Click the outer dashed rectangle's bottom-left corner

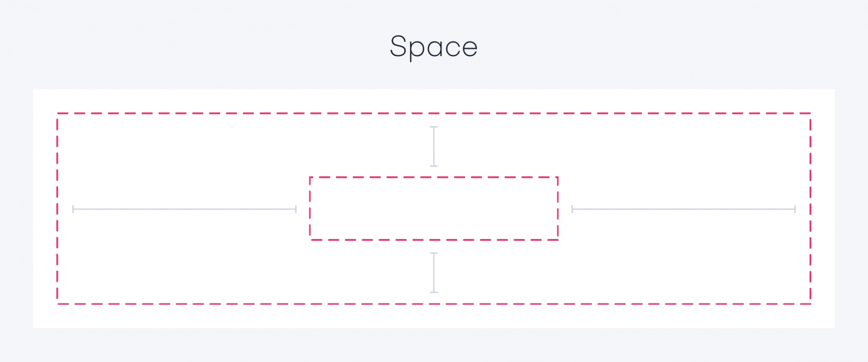(58, 303)
